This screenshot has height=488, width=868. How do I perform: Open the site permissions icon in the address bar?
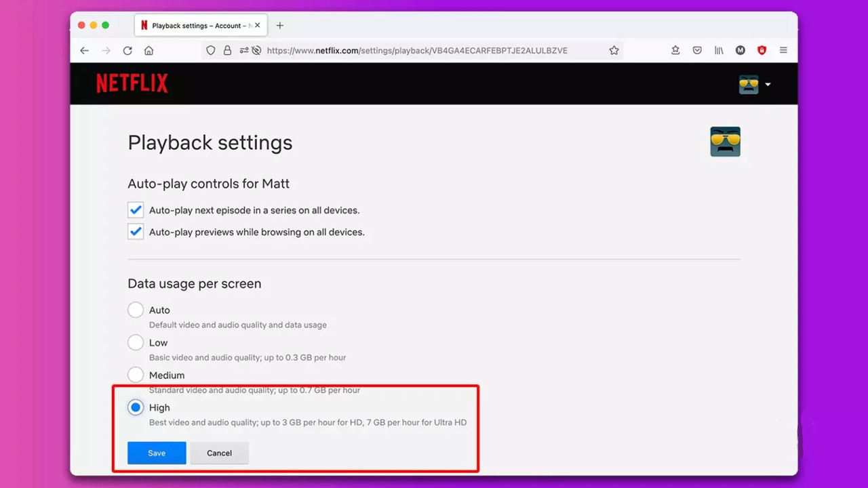click(x=244, y=50)
